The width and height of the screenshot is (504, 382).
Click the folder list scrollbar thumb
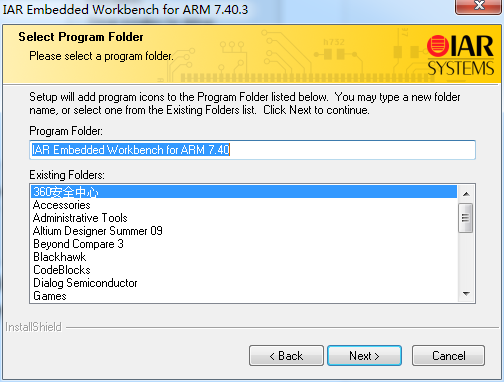tap(466, 218)
